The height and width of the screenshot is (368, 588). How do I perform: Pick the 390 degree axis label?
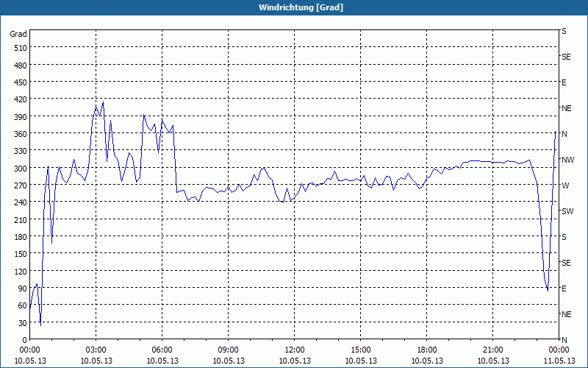tap(21, 117)
